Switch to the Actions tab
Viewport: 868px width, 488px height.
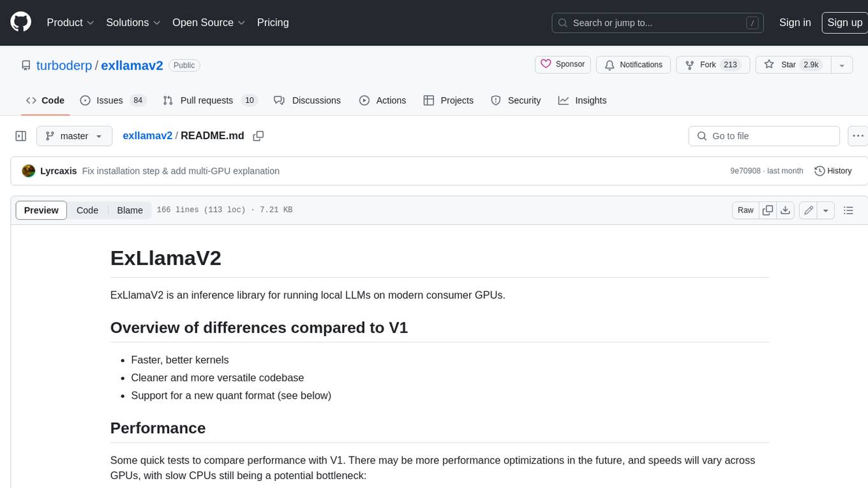[x=382, y=100]
